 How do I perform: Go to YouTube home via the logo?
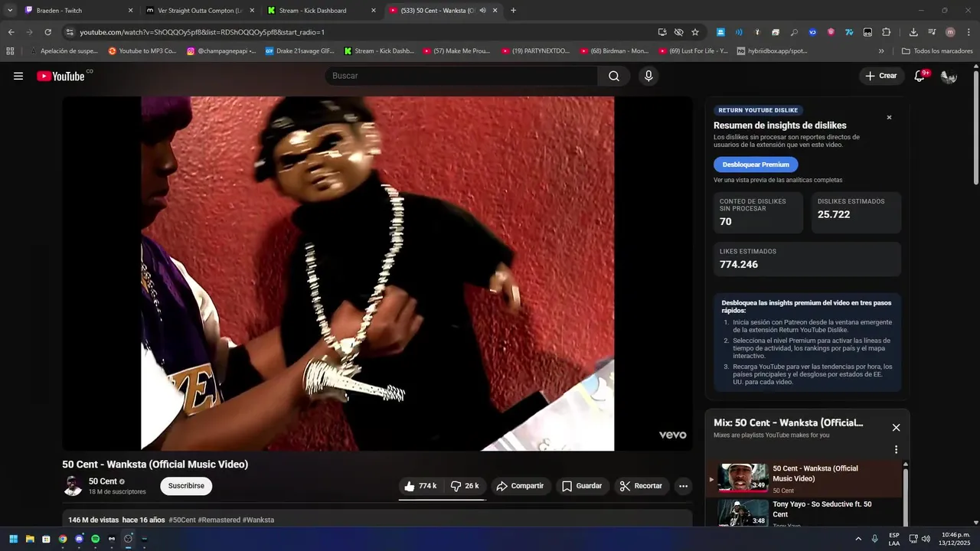click(x=60, y=76)
